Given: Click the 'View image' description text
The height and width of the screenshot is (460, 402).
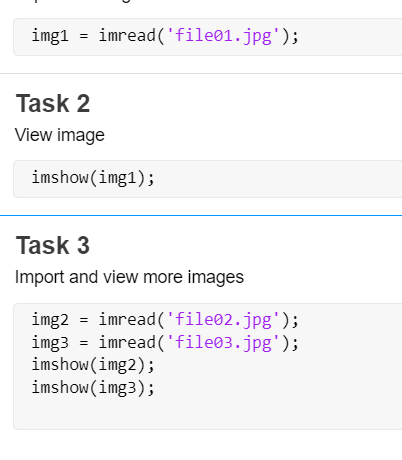Looking at the screenshot, I should click(x=60, y=135).
